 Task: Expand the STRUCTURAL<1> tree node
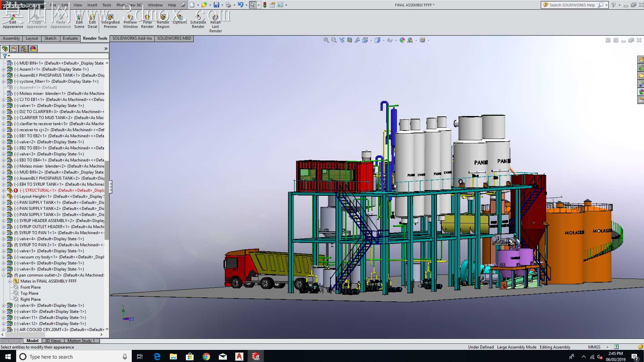point(4,190)
